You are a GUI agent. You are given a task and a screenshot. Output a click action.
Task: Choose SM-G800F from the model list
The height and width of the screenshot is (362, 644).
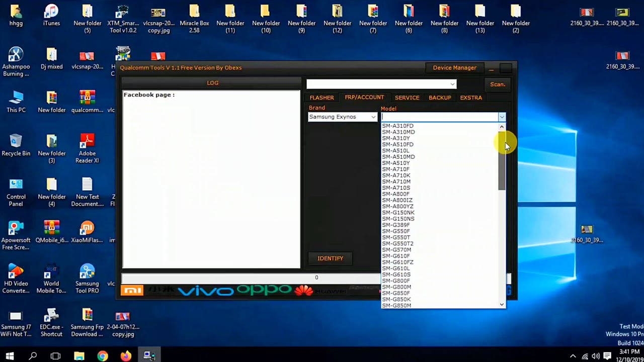[395, 281]
